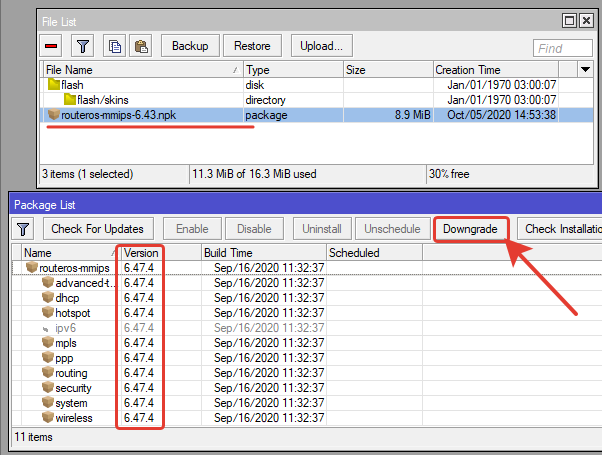
Task: Click the dhcp package box icon
Action: pyautogui.click(x=48, y=297)
